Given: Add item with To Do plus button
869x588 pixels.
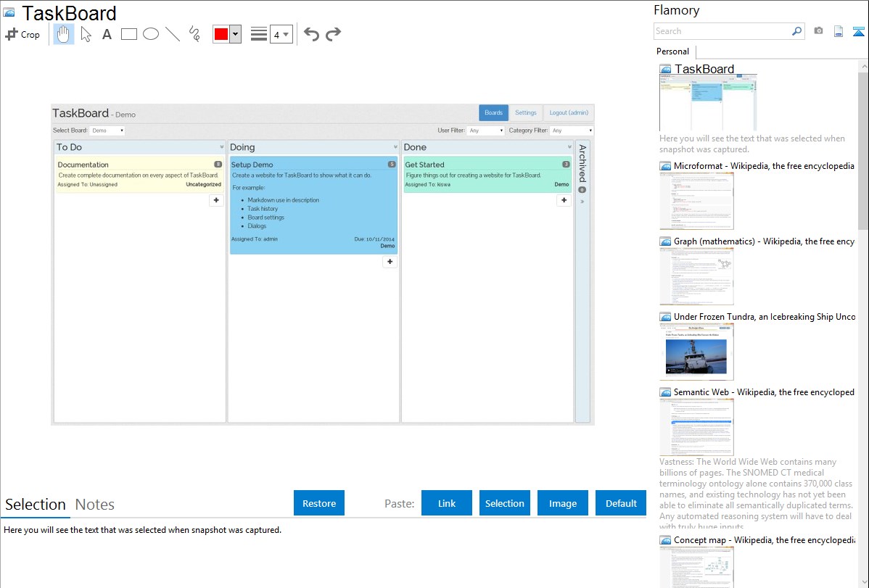Looking at the screenshot, I should pos(216,200).
